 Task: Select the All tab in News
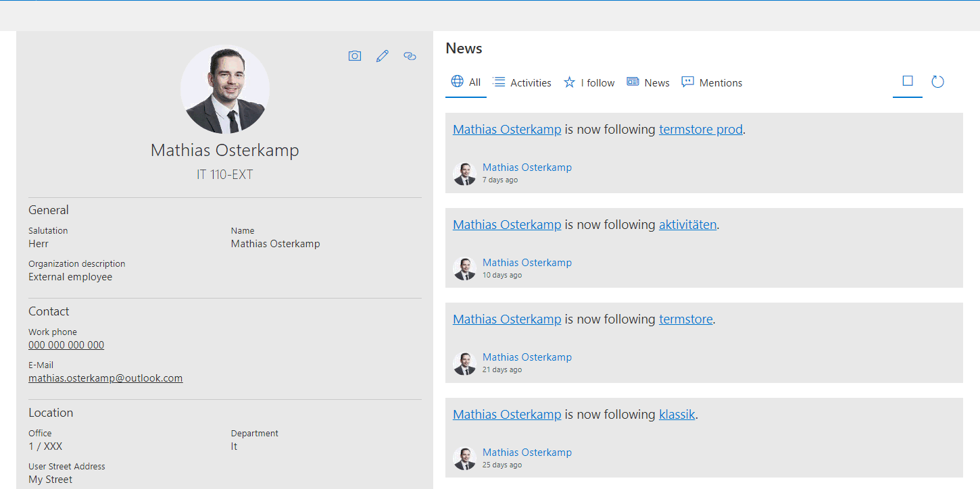pos(466,82)
